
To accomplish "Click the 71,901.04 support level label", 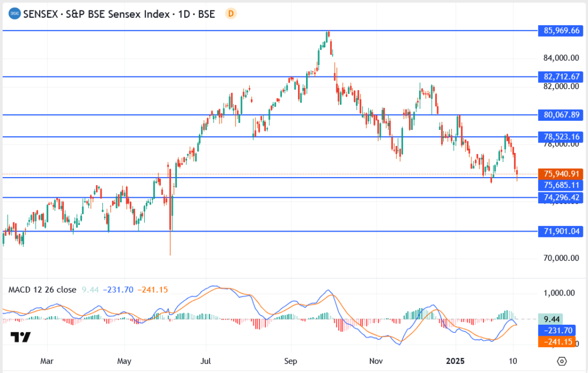I will 560,230.
